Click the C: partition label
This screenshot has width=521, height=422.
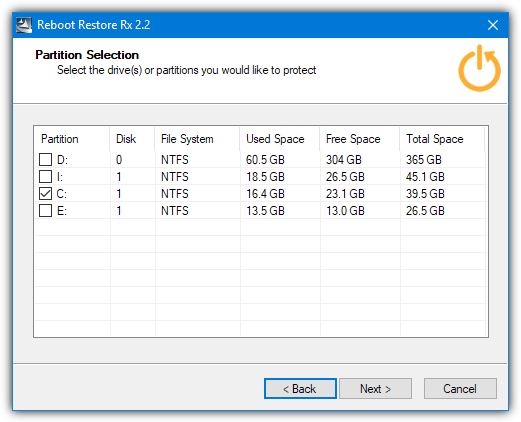(62, 194)
